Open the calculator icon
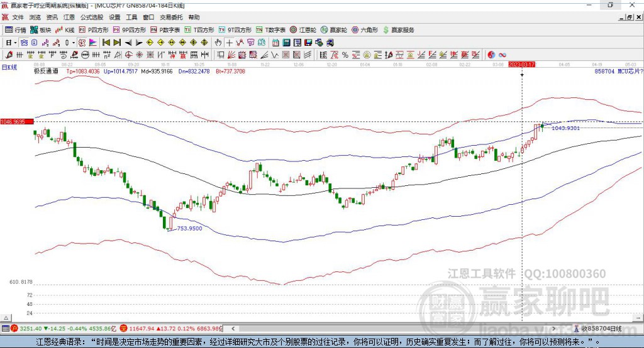 tap(286, 43)
